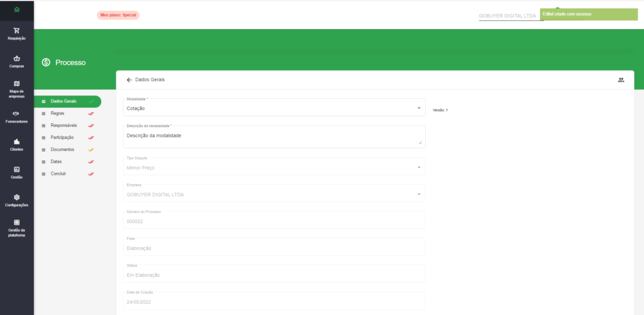Open Configurações gear icon
The width and height of the screenshot is (644, 315).
[17, 197]
